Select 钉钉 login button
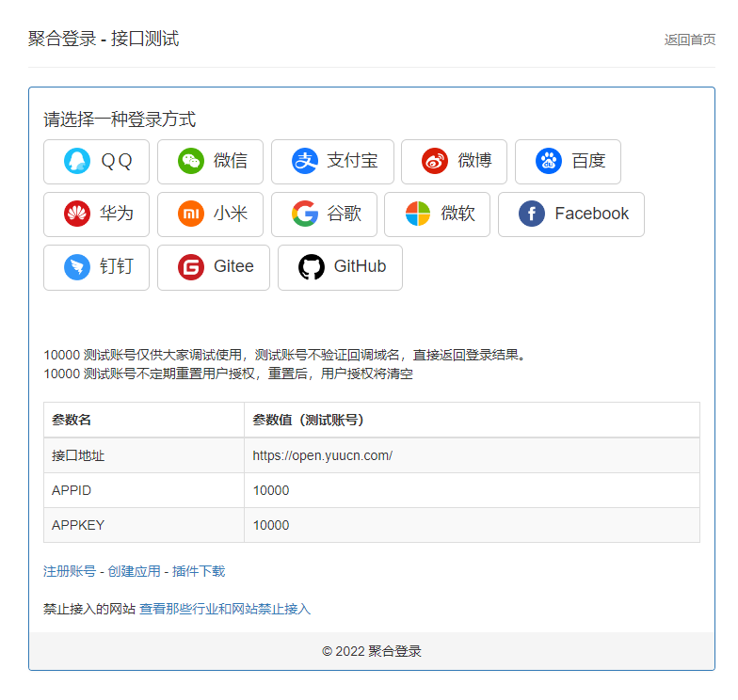The height and width of the screenshot is (700, 738). pyautogui.click(x=96, y=267)
